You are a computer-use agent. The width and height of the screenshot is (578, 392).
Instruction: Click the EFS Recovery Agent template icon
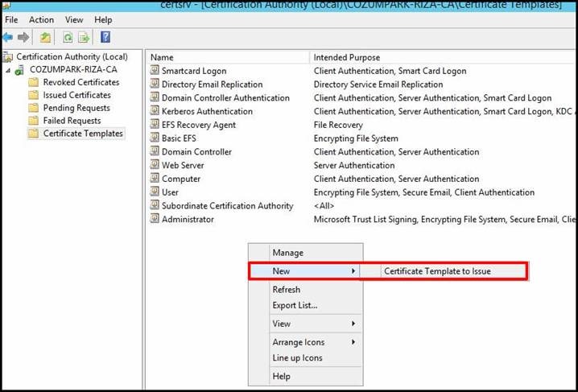(155, 125)
